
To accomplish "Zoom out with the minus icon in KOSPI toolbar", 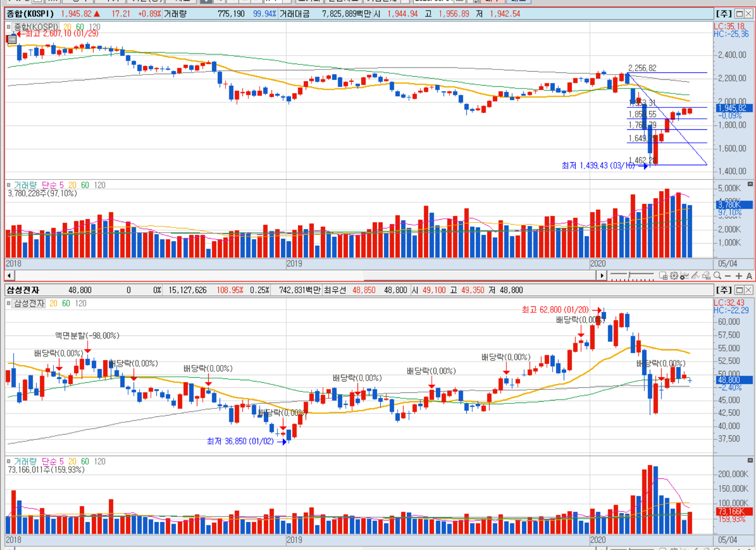I will [728, 276].
